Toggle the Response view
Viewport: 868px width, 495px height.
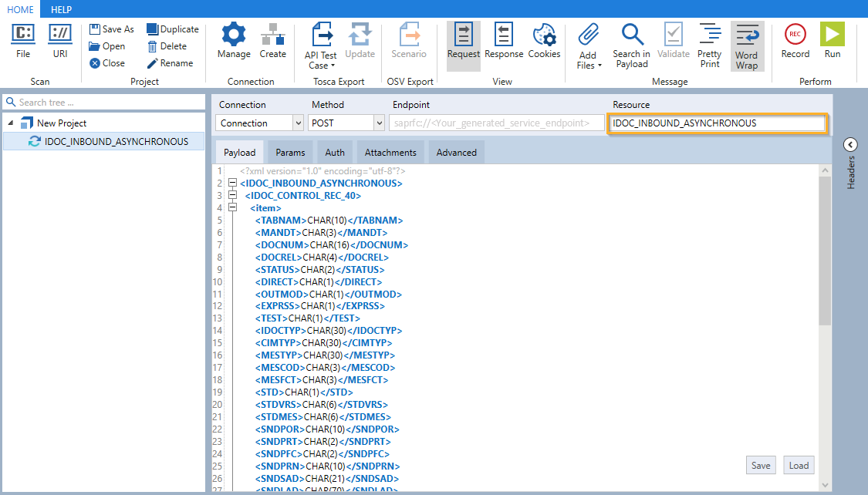click(504, 35)
